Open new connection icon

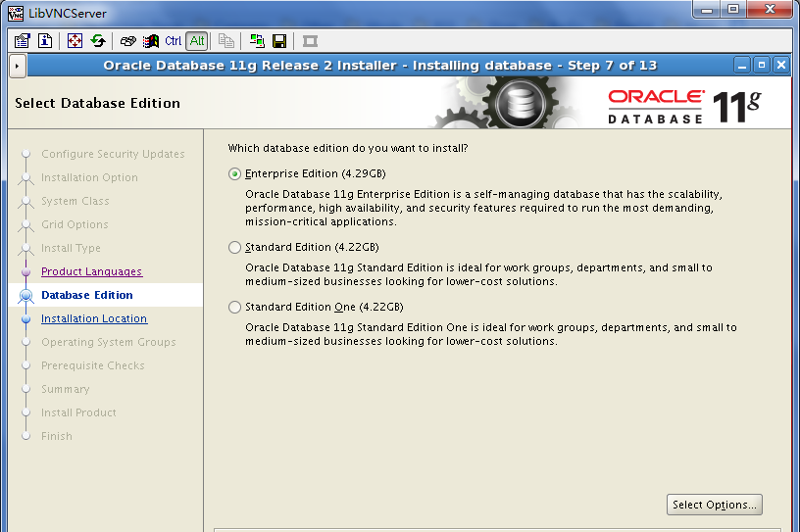(257, 41)
